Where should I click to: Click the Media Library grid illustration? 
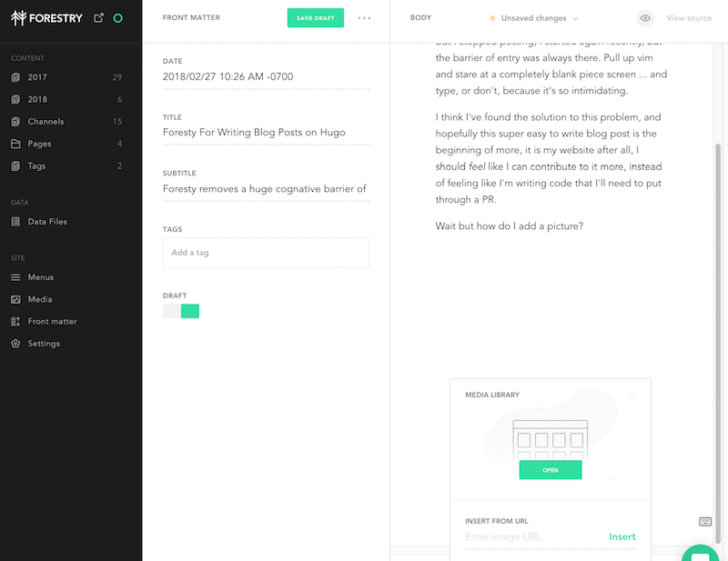[x=551, y=438]
